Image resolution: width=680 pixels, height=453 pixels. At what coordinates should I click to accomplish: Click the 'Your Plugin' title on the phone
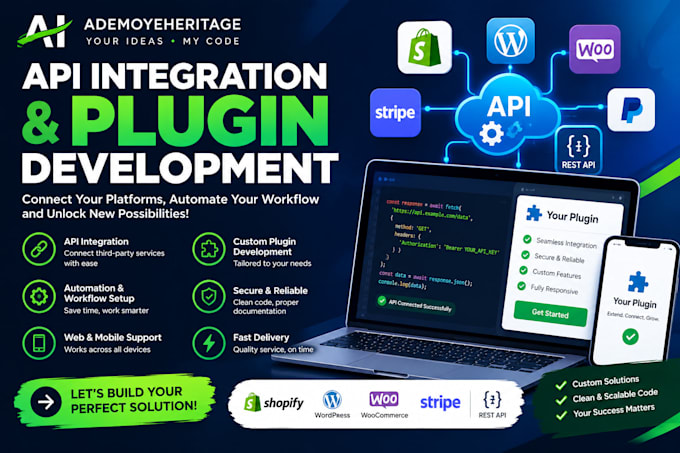pos(634,302)
